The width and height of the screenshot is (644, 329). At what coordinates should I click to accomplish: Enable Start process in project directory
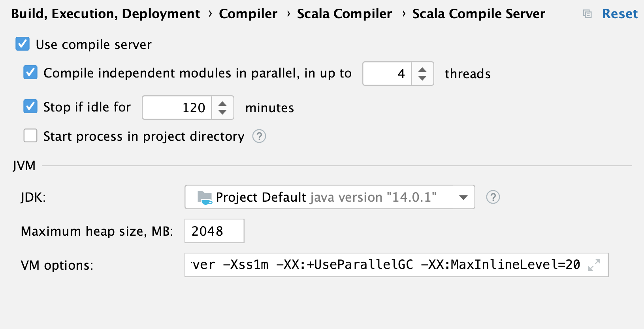[30, 136]
